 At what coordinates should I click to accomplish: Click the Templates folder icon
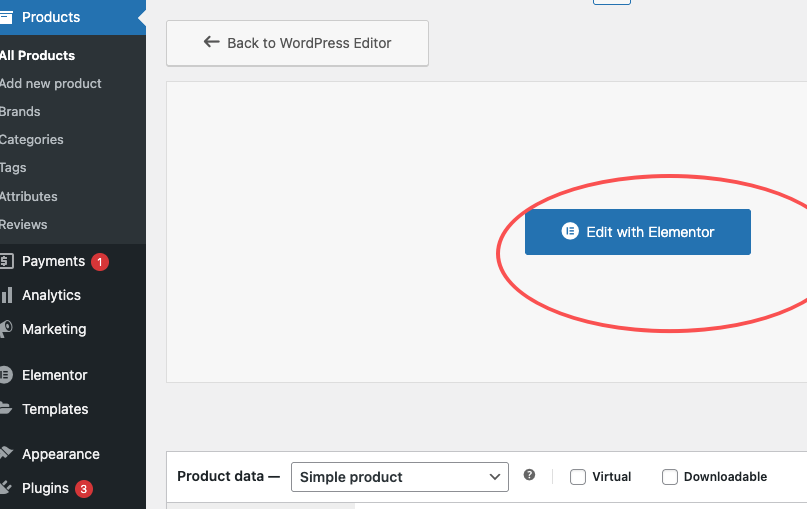tap(6, 409)
